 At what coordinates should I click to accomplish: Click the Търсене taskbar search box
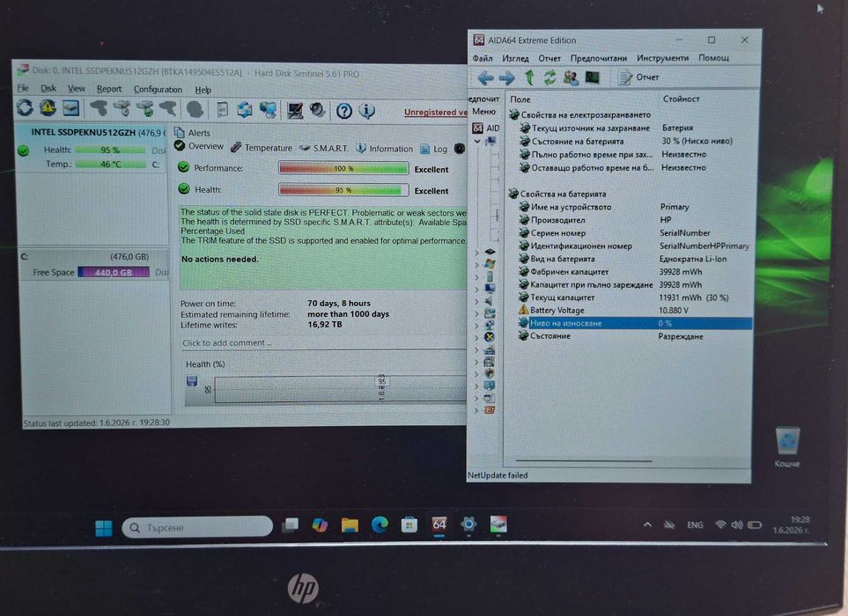pyautogui.click(x=197, y=527)
